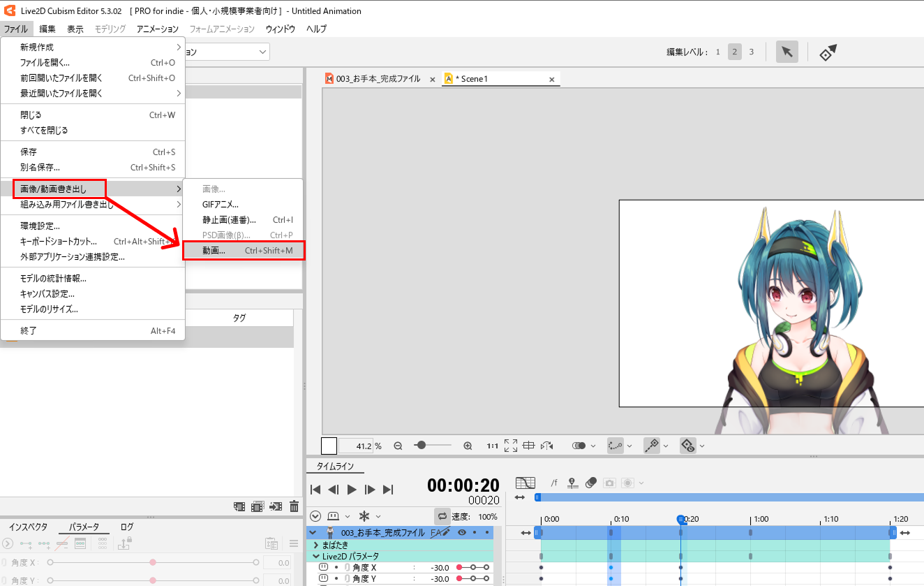
Task: Click the overlapping circles icon in the timeline toolbar
Action: [x=591, y=483]
